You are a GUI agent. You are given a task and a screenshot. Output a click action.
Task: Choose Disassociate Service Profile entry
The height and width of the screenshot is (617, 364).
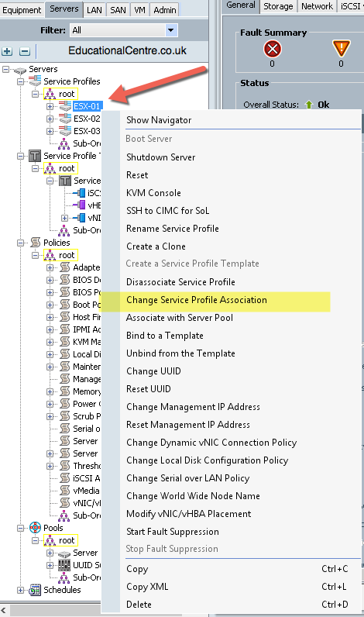(x=180, y=281)
